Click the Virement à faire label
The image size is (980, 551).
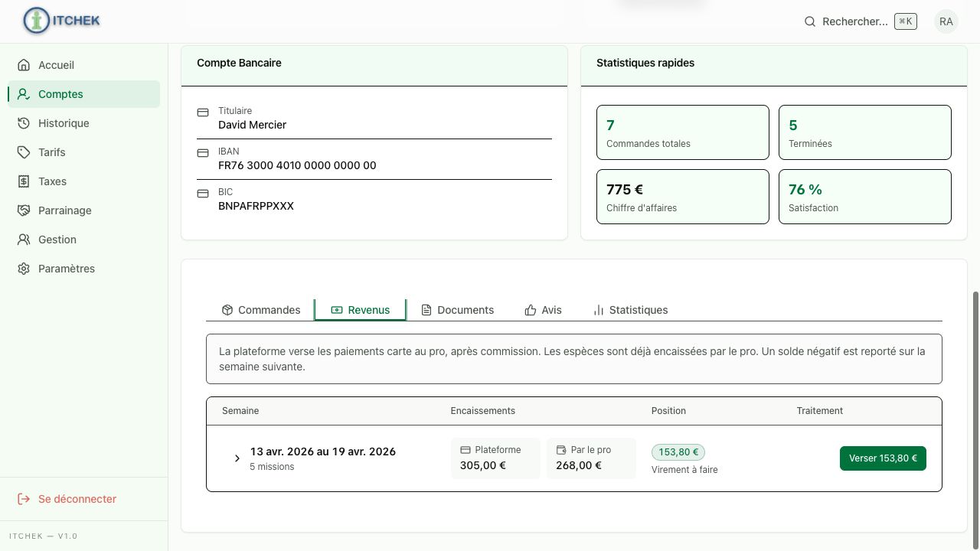click(x=684, y=470)
